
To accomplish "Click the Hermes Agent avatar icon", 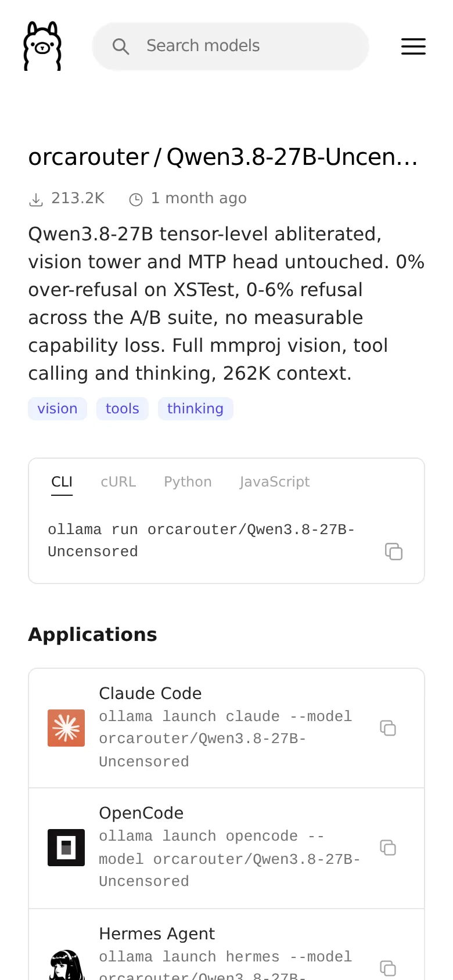I will click(66, 965).
